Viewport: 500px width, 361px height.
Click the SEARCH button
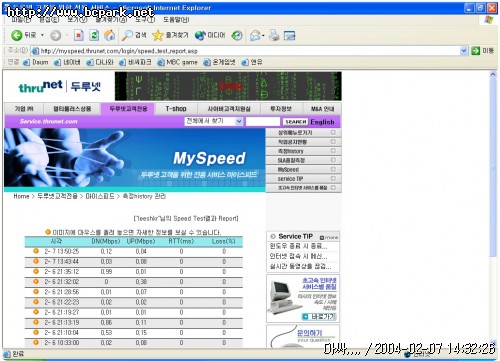pyautogui.click(x=295, y=122)
